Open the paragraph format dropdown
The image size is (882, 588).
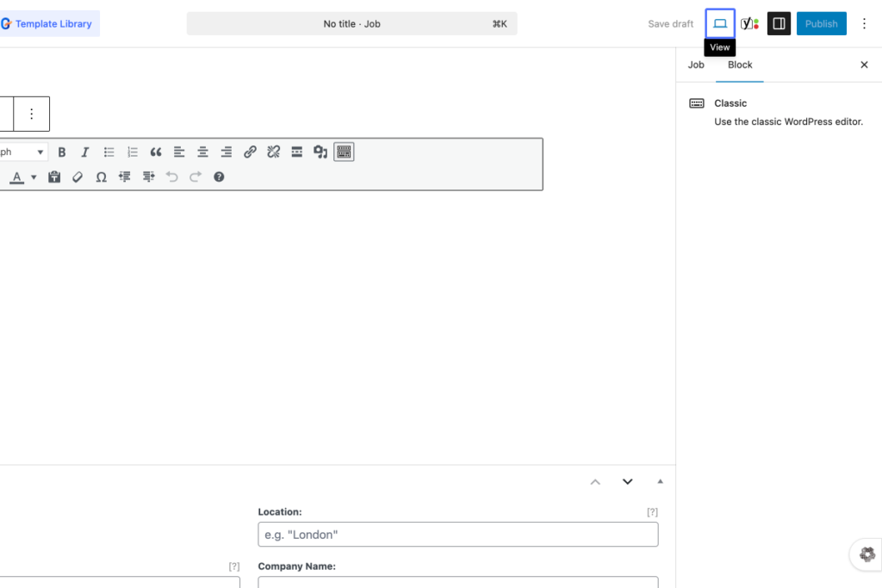[22, 152]
